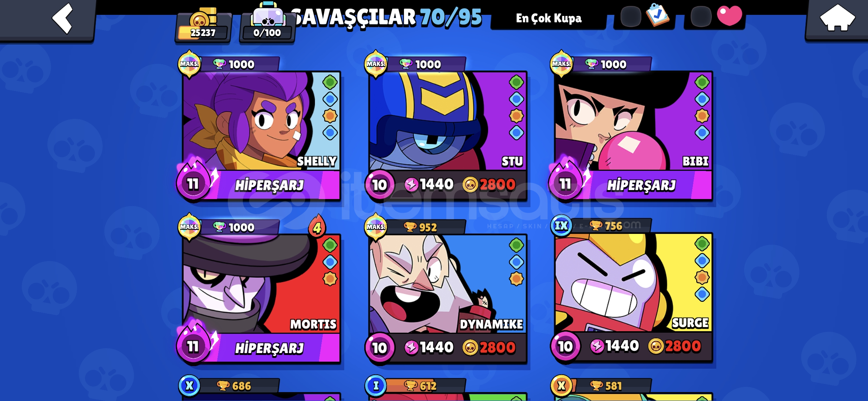Select the Bibi brawler portrait
This screenshot has height=401, width=868.
[x=633, y=121]
